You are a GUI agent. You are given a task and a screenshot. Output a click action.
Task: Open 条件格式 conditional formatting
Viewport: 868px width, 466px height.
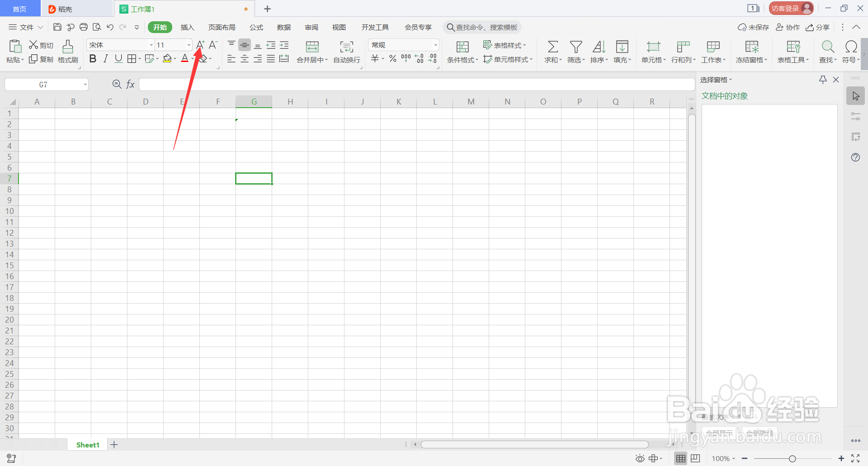[x=462, y=52]
